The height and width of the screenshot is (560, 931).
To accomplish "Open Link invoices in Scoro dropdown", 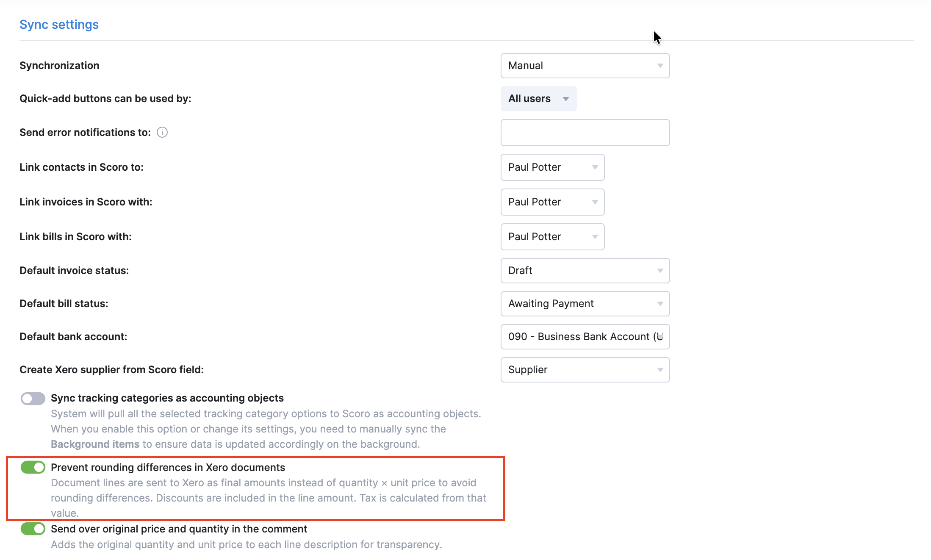I will (552, 202).
